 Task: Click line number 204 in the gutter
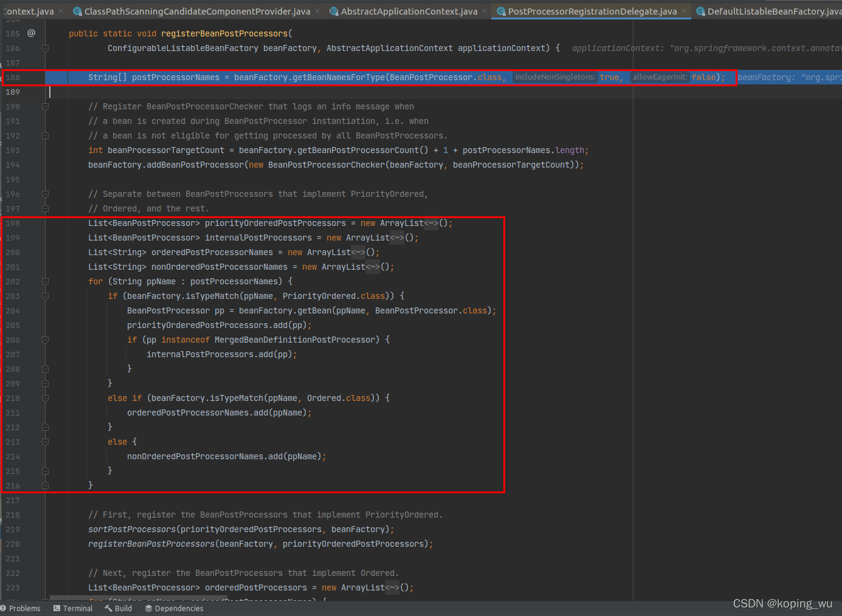(x=13, y=310)
